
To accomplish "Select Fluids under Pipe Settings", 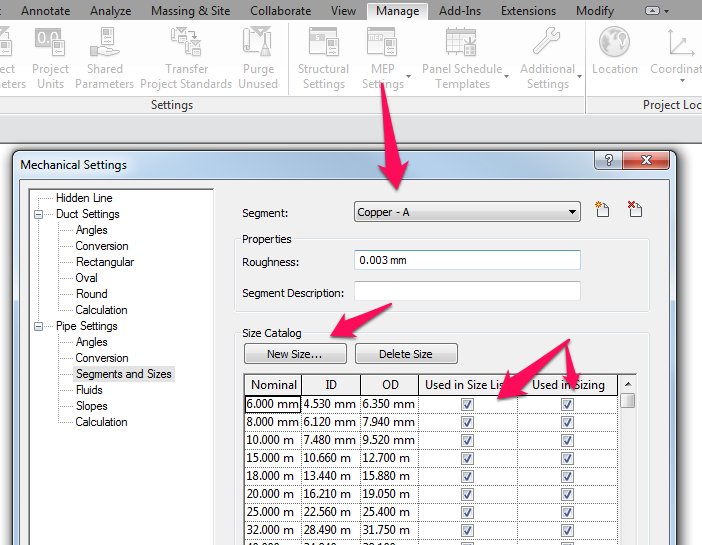I will (89, 390).
